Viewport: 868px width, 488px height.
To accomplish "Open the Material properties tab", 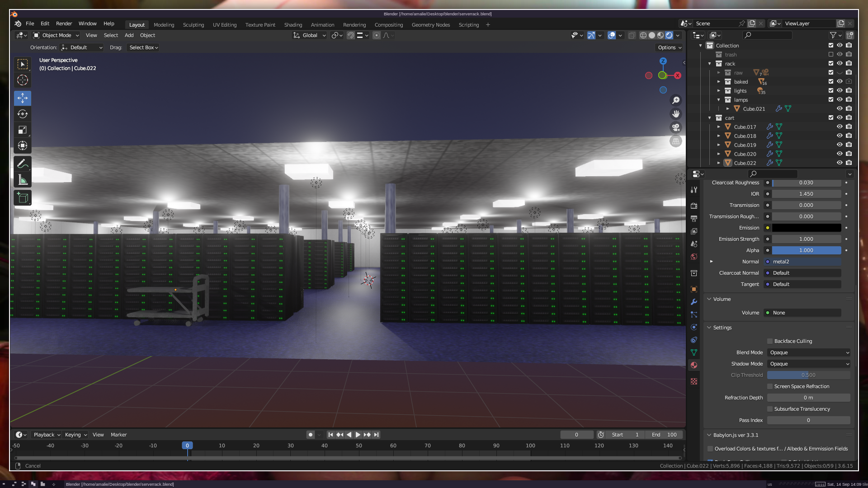I will click(x=694, y=365).
